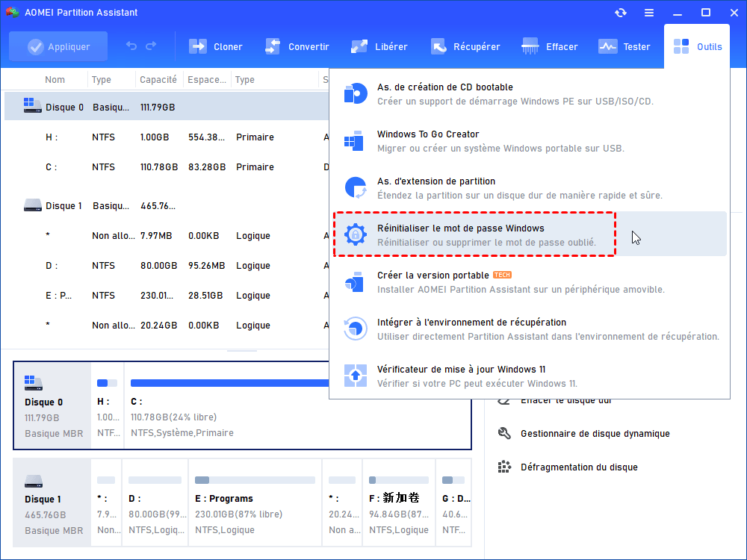Click the Disque 0 icon in the list

pos(32,106)
